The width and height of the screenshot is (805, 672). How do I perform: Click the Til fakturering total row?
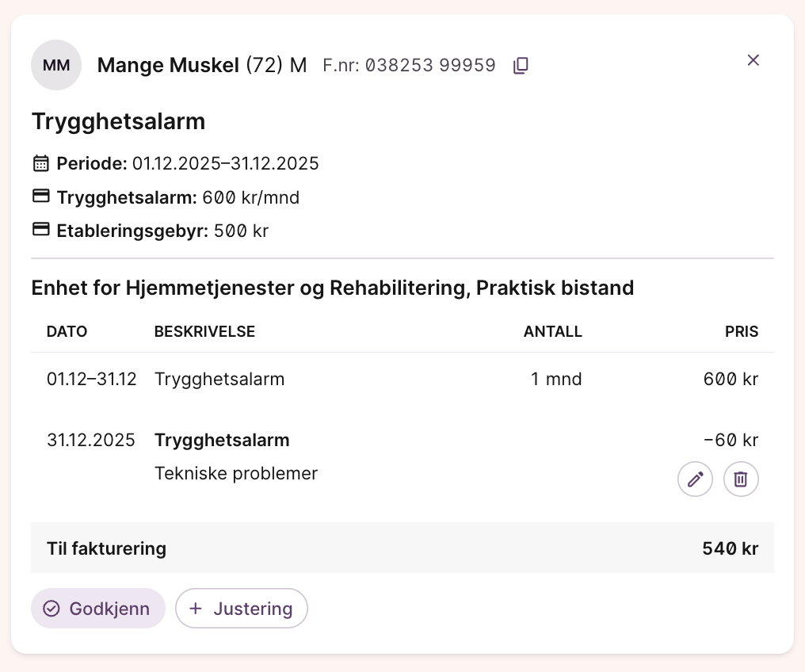pyautogui.click(x=402, y=548)
